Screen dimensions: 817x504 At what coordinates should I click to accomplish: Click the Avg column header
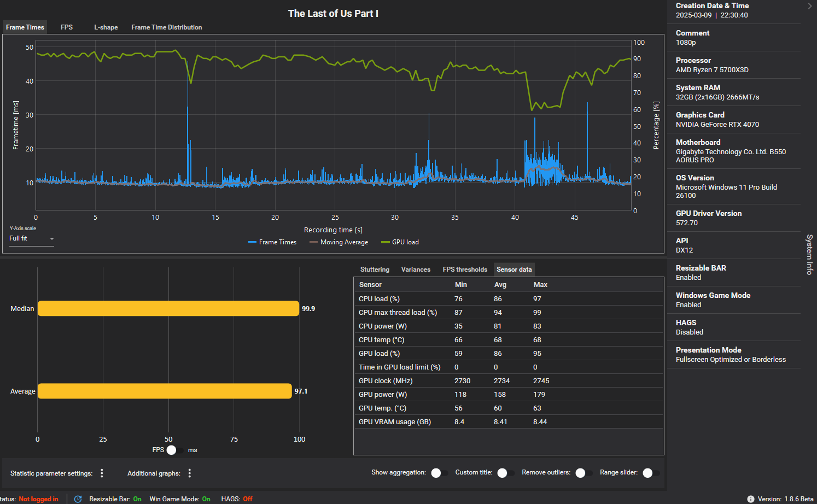(x=500, y=285)
